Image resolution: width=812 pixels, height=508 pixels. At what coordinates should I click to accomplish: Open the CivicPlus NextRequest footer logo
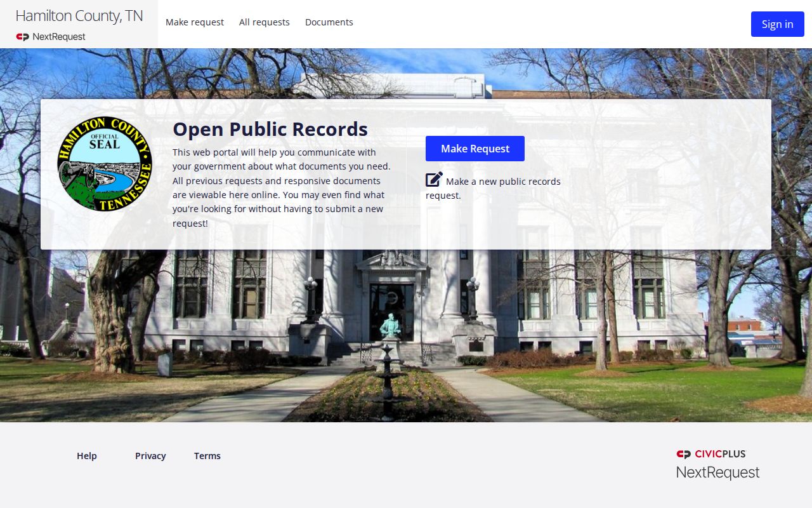click(x=717, y=464)
